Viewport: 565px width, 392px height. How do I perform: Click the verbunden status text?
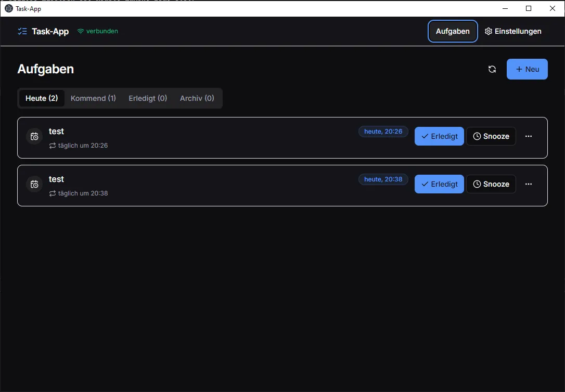point(102,31)
